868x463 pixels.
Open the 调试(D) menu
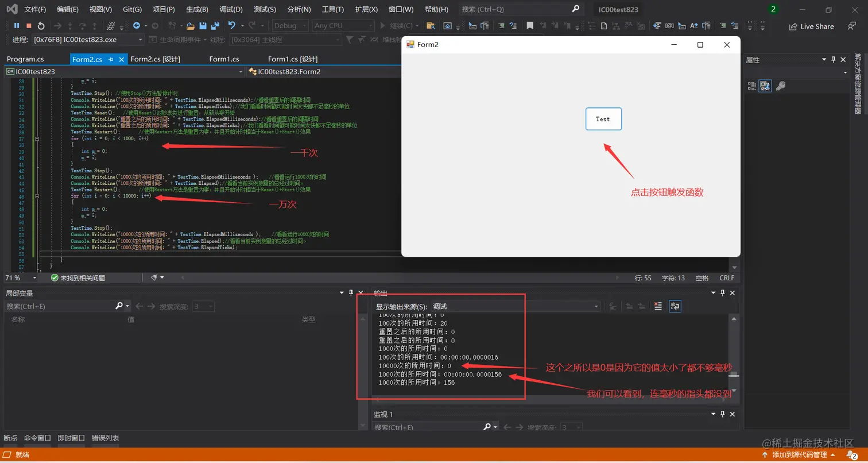231,9
